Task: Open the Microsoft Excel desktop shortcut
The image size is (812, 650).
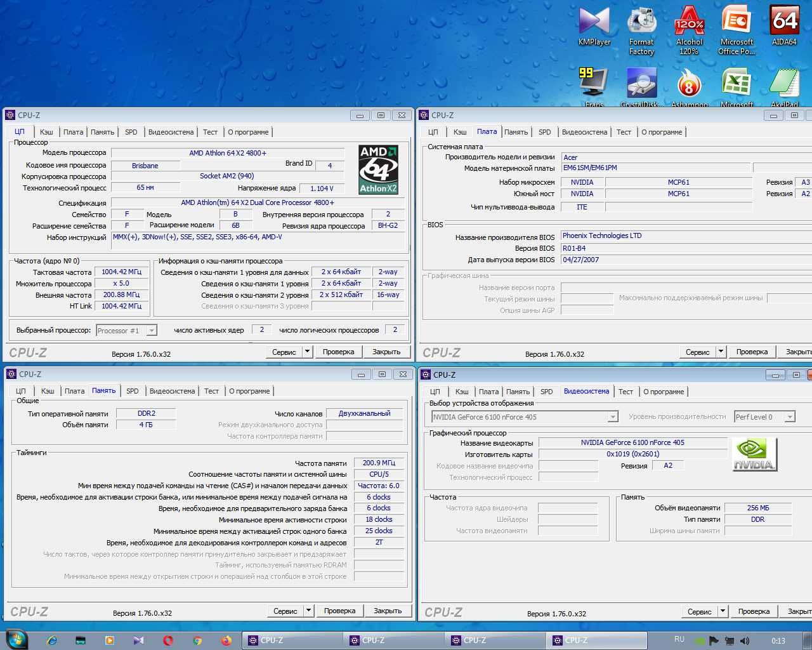Action: [x=737, y=87]
